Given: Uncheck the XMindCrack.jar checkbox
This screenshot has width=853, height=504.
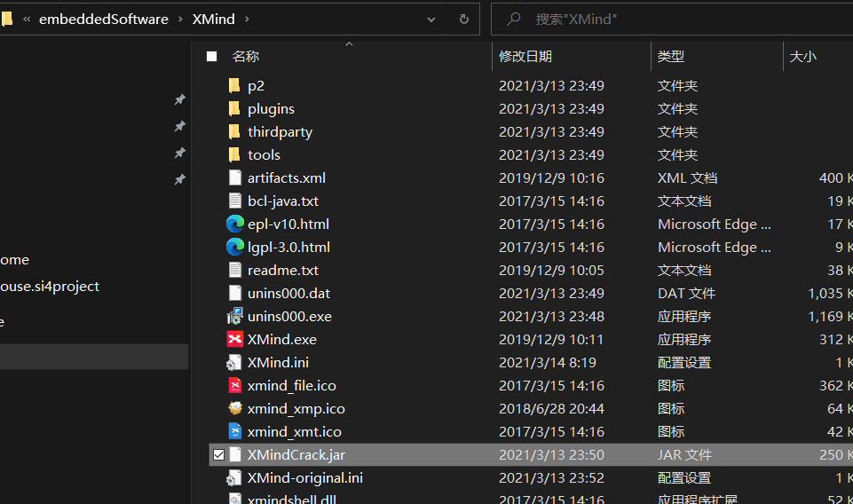Looking at the screenshot, I should [218, 454].
